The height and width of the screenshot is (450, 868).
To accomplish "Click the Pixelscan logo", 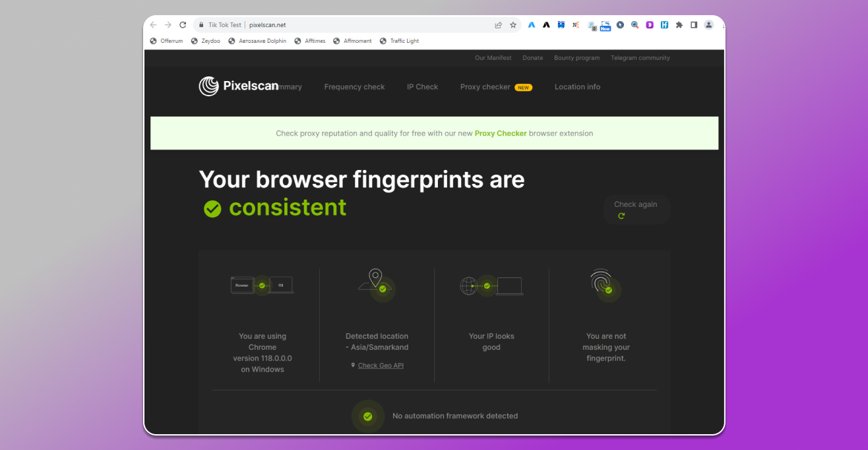I will (x=239, y=86).
